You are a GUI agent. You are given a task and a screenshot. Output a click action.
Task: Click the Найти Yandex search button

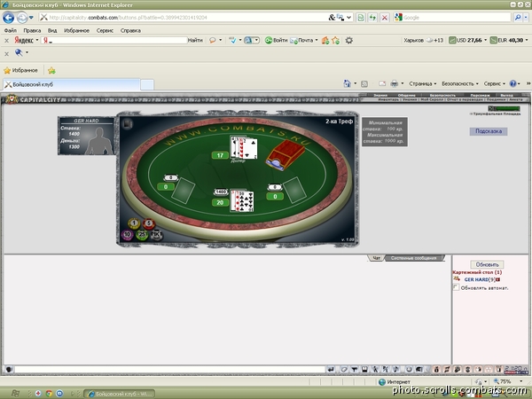click(x=195, y=41)
